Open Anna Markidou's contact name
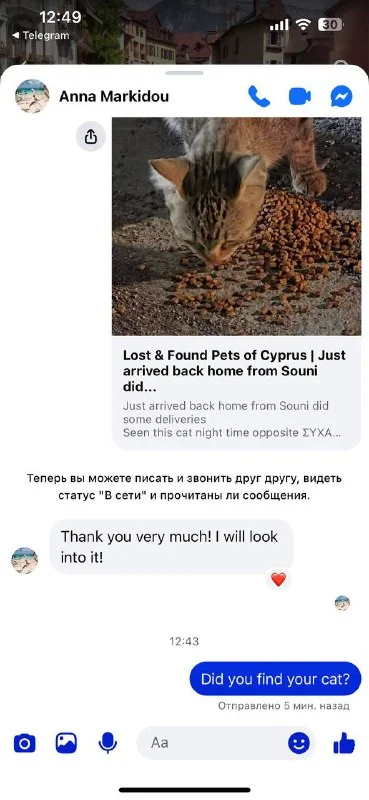This screenshot has height=800, width=369. [x=114, y=96]
